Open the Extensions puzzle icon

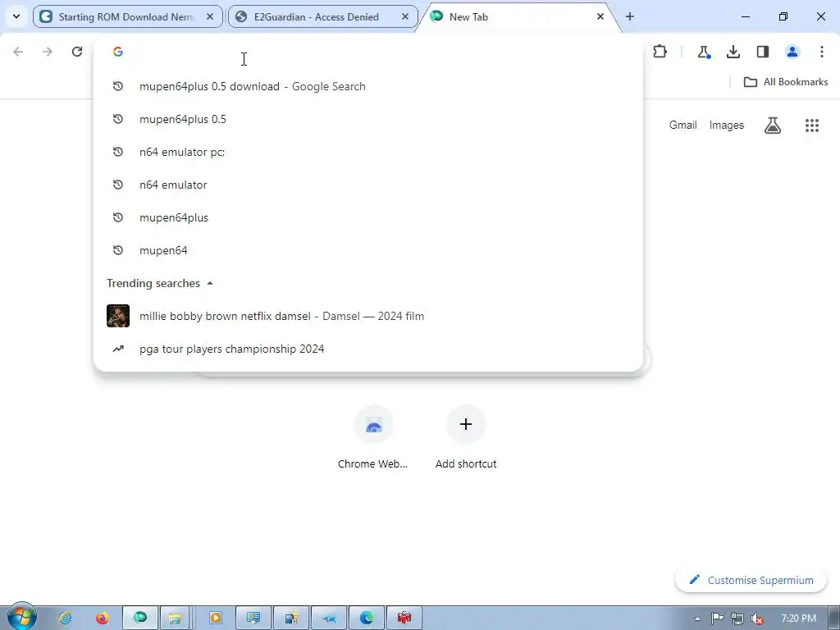click(x=660, y=52)
